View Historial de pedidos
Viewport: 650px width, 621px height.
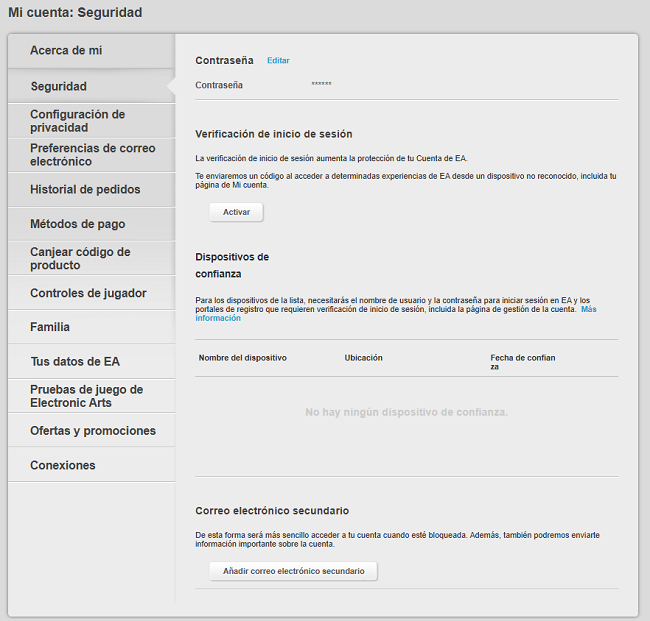(x=85, y=189)
